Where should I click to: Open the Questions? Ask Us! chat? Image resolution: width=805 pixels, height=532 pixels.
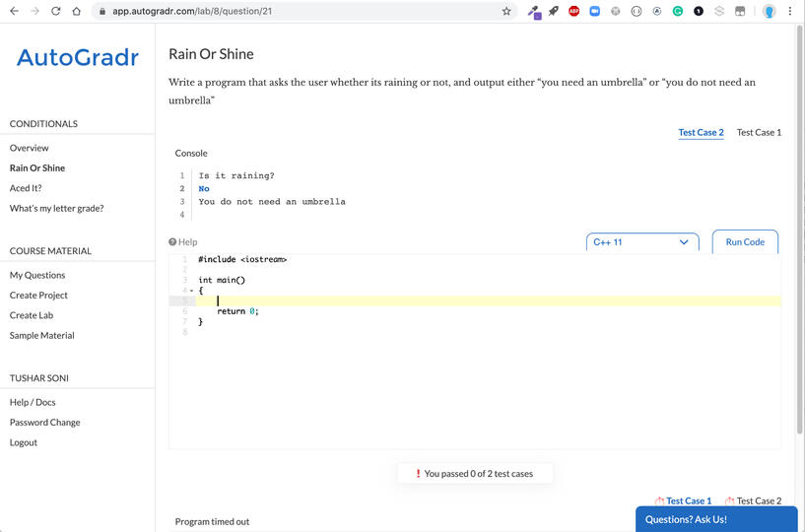pos(716,519)
